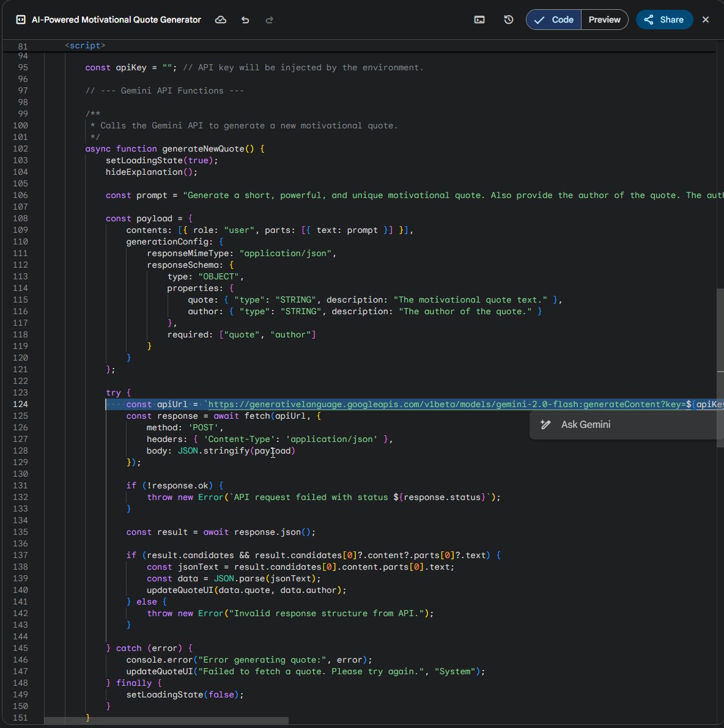
Task: Click the Gemini API Functions comment
Action: [x=164, y=90]
